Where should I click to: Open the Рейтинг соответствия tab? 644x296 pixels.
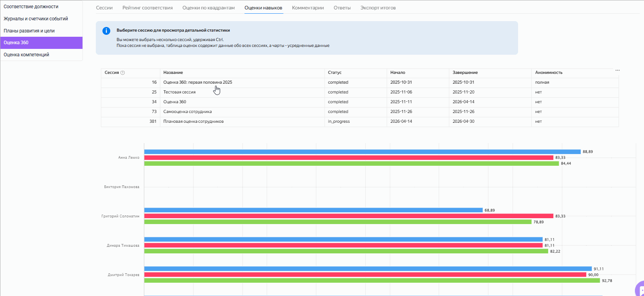147,8
